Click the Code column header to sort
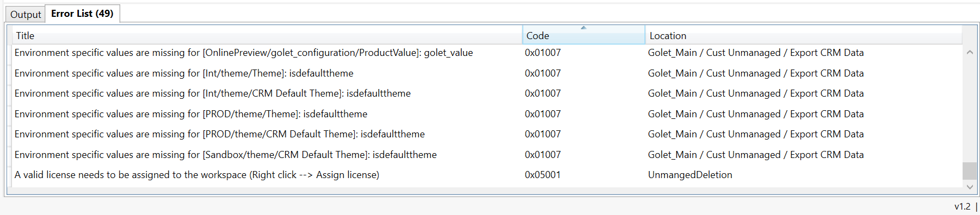980x215 pixels. coord(583,36)
